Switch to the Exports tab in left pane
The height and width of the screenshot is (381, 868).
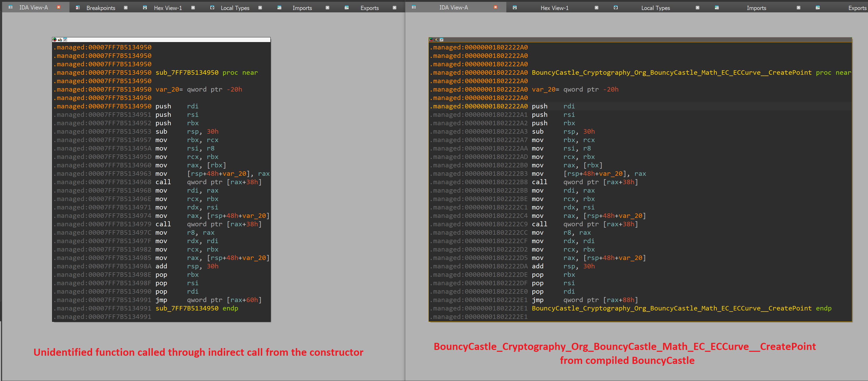[x=369, y=8]
